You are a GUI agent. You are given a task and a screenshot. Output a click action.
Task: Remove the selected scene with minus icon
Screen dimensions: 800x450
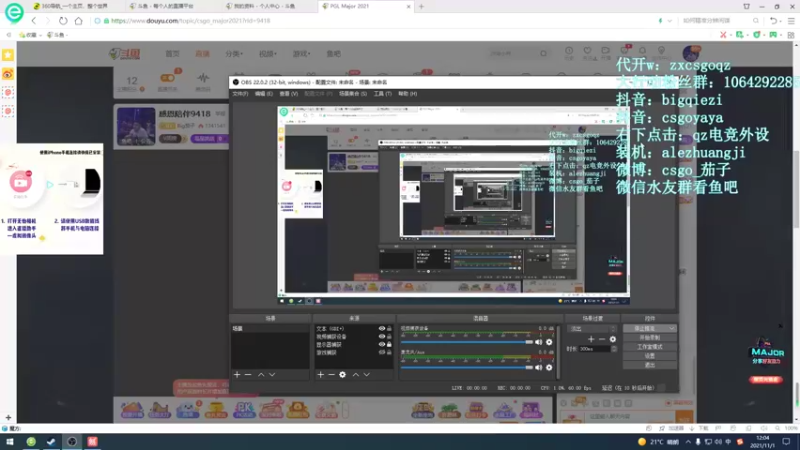tap(248, 374)
